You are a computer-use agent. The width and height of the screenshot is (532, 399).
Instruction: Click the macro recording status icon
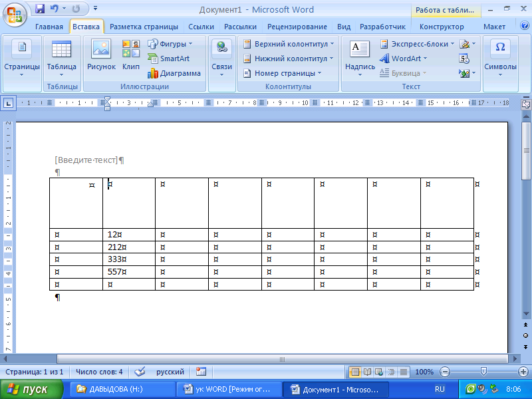click(x=201, y=372)
